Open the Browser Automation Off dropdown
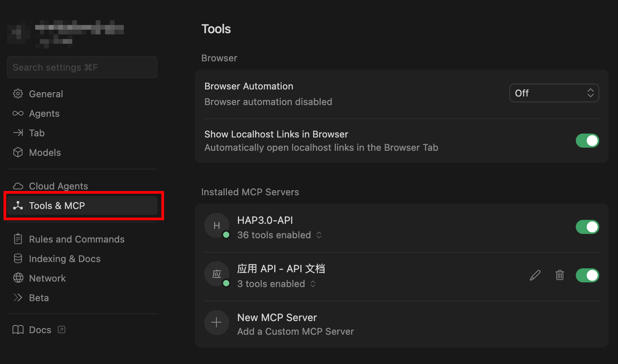618x364 pixels. 554,93
